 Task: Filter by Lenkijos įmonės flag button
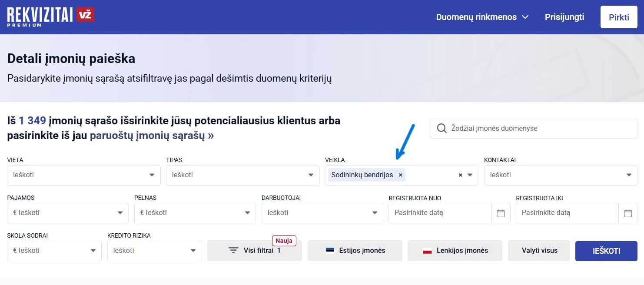click(x=455, y=251)
